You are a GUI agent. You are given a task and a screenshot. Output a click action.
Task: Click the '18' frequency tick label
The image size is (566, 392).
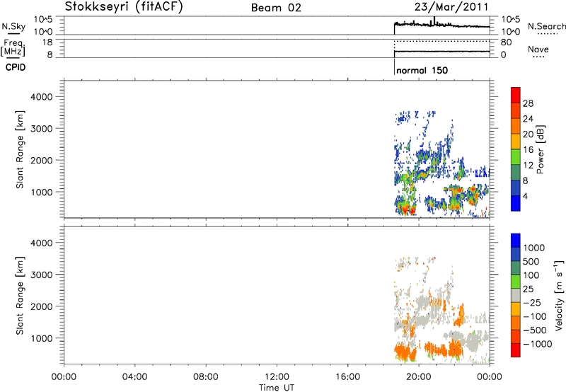(47, 42)
